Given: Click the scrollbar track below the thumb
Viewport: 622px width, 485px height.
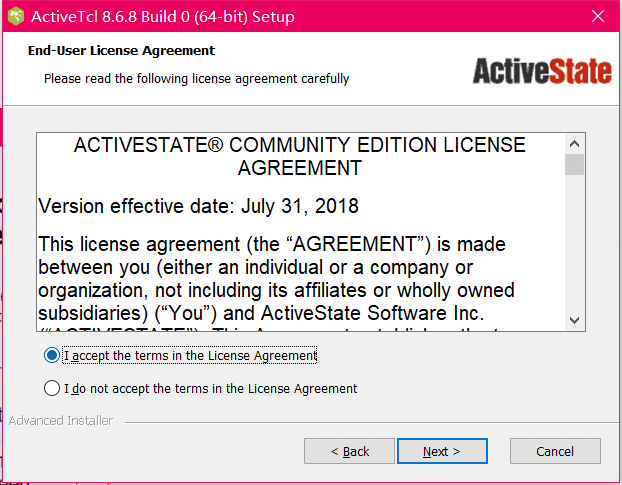Looking at the screenshot, I should point(574,242).
